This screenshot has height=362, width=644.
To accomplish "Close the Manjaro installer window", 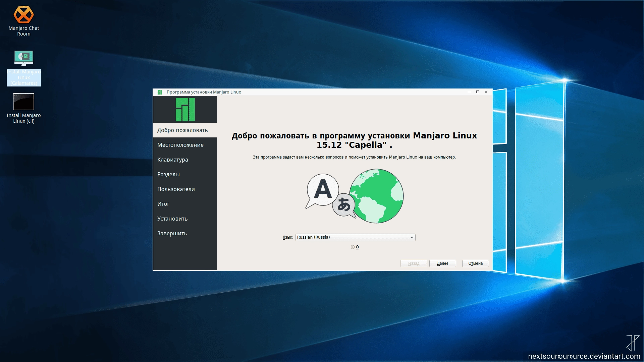I will [x=486, y=92].
